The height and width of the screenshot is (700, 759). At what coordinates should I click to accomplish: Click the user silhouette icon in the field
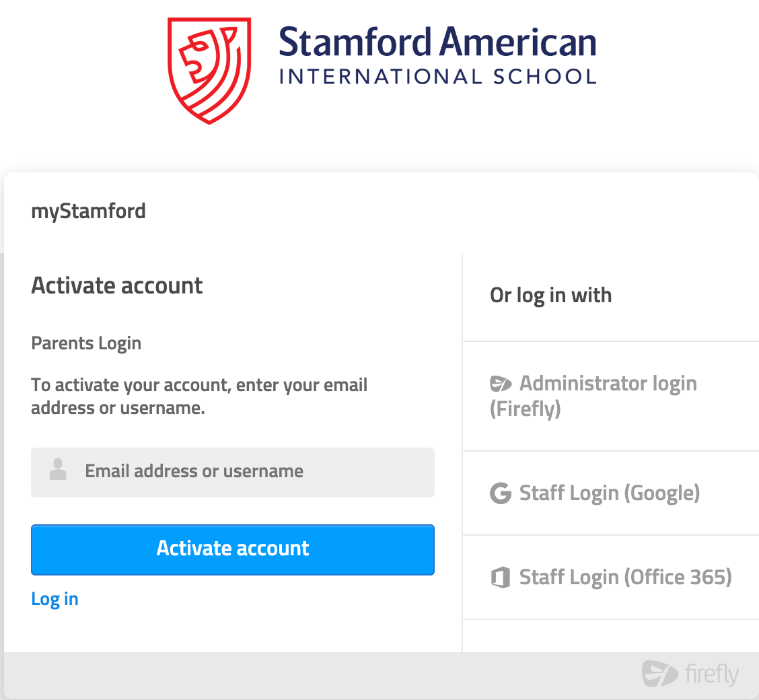click(58, 470)
